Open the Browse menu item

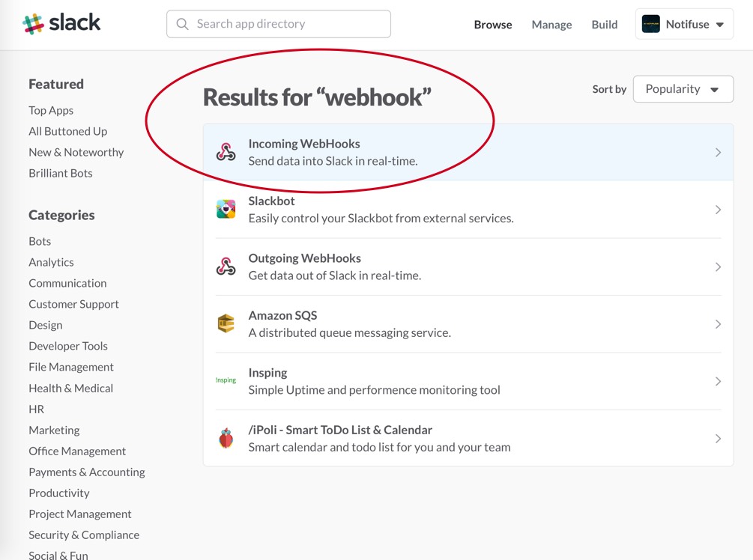tap(493, 25)
